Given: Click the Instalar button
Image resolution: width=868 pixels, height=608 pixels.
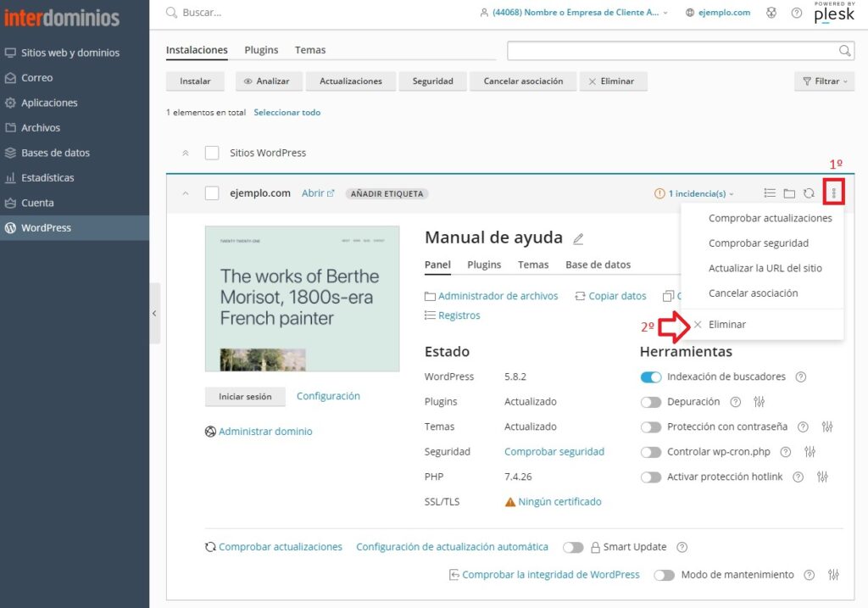Looking at the screenshot, I should (196, 81).
